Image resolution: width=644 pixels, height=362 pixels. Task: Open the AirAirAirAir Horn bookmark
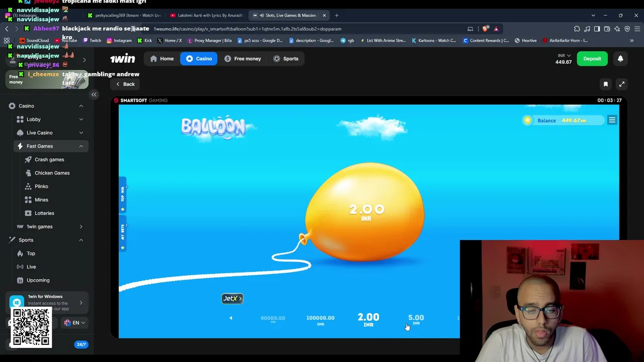tap(565, 41)
